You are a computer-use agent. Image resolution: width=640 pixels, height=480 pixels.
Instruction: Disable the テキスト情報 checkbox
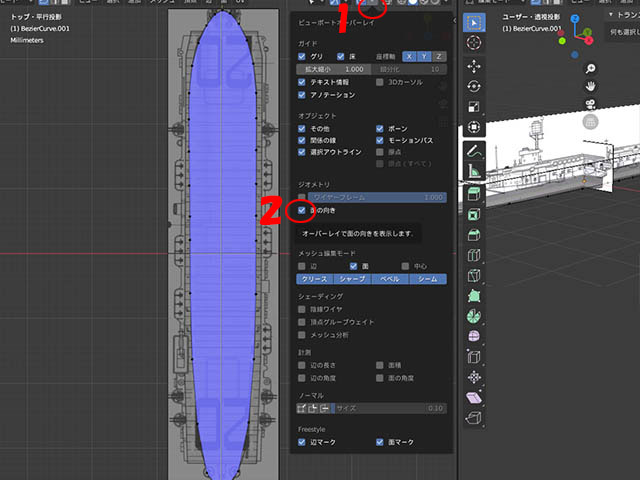coord(302,82)
